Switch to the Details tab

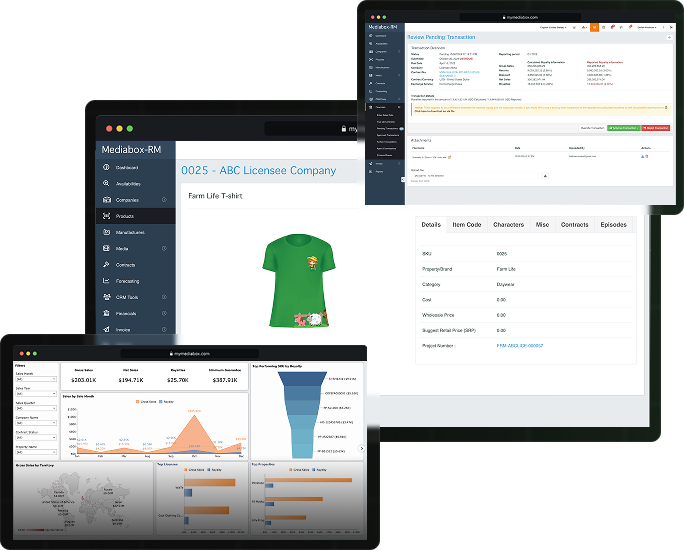[x=431, y=225]
